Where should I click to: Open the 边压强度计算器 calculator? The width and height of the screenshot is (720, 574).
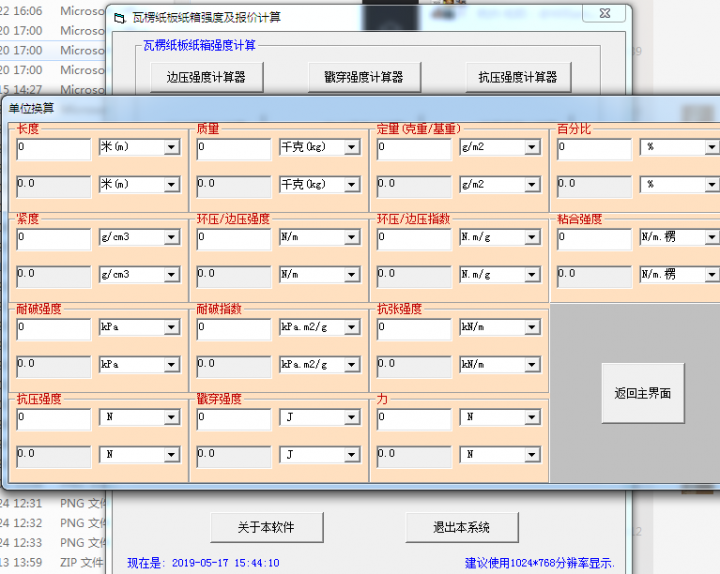[206, 77]
